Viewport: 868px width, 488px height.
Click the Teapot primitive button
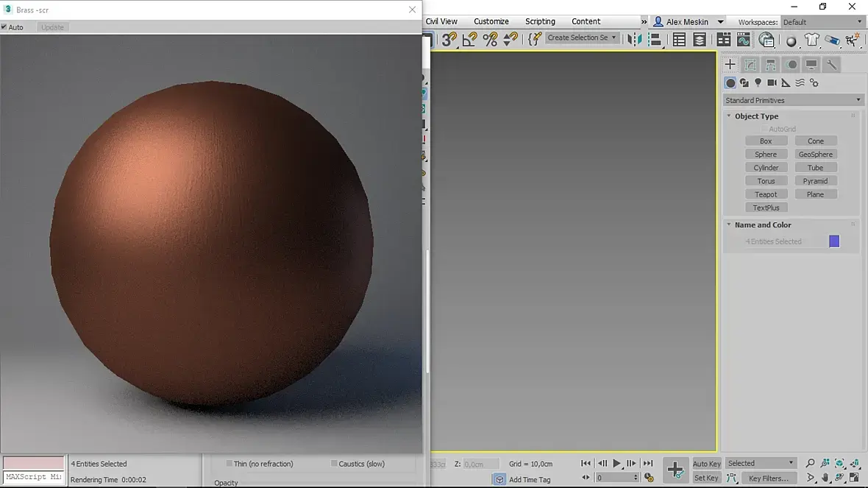[x=766, y=194]
